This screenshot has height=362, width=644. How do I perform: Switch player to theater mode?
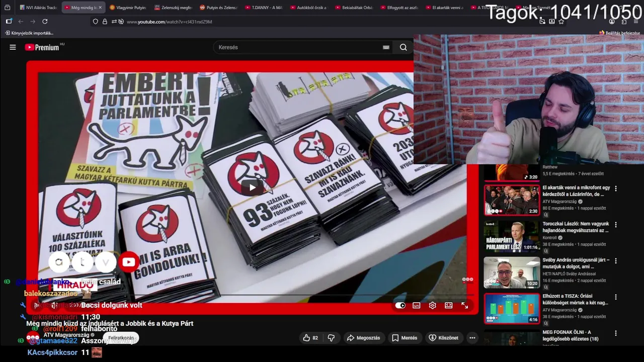[448, 305]
